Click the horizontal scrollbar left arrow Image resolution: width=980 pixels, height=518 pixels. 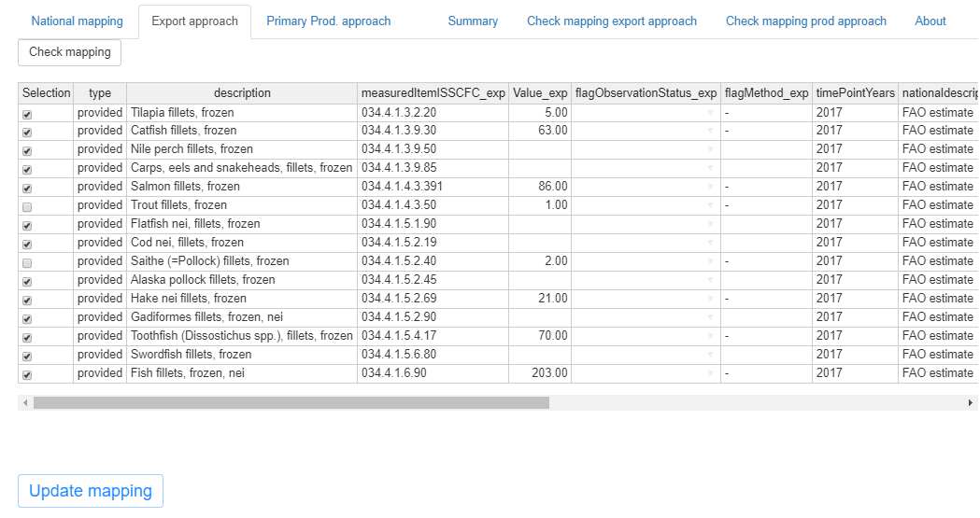point(25,402)
